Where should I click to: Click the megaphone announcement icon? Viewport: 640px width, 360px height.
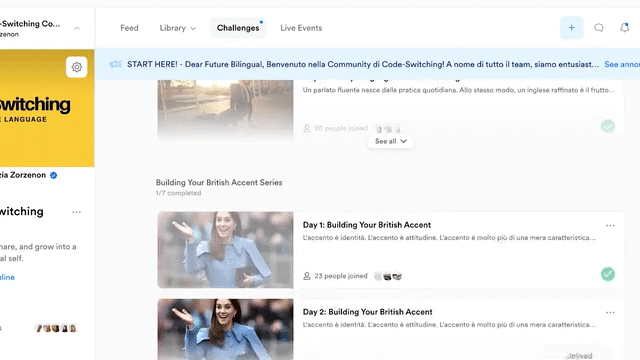tap(116, 64)
